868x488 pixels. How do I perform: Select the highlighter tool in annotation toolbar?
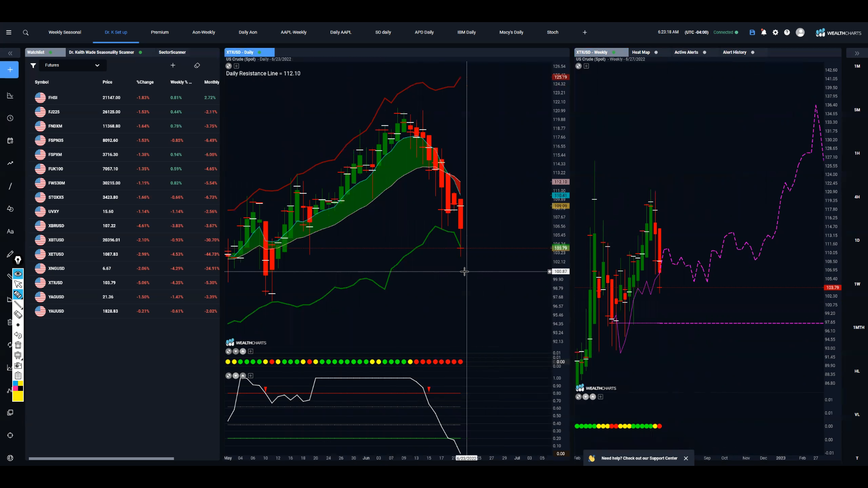coord(18,295)
